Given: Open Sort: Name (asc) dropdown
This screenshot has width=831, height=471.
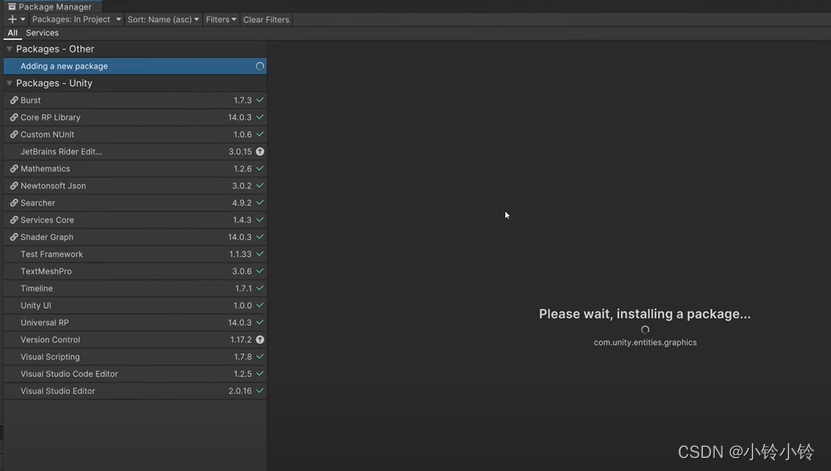Looking at the screenshot, I should 163,20.
